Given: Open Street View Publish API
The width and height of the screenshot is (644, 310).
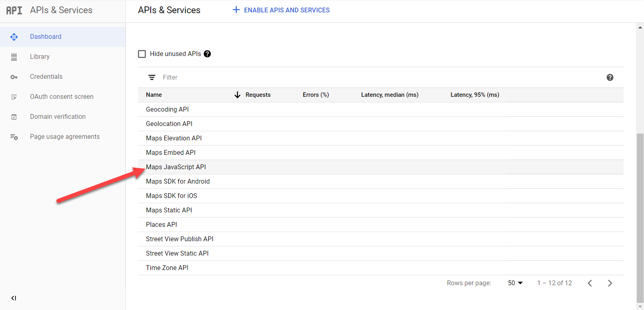Looking at the screenshot, I should click(381, 239).
